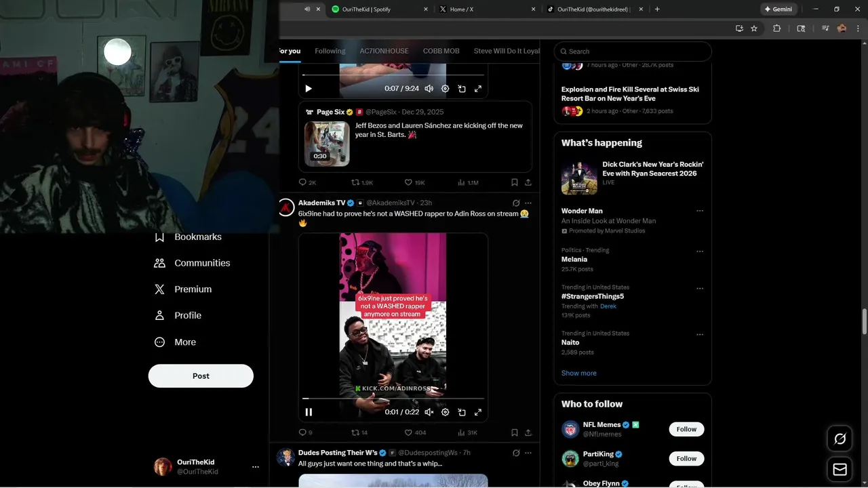The width and height of the screenshot is (868, 488).
Task: Enter fullscreen on Akademiks video
Action: (478, 412)
